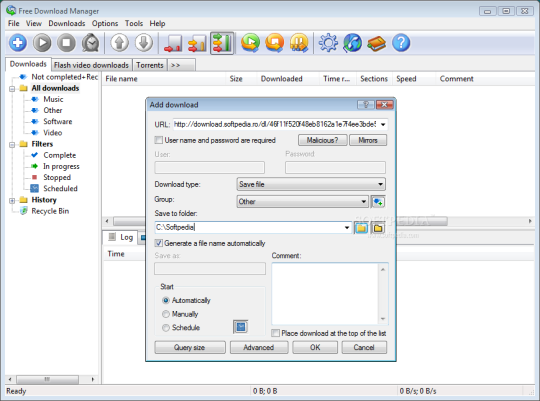Open the Save to folder dropdown arrow
The width and height of the screenshot is (540, 401).
[x=347, y=228]
